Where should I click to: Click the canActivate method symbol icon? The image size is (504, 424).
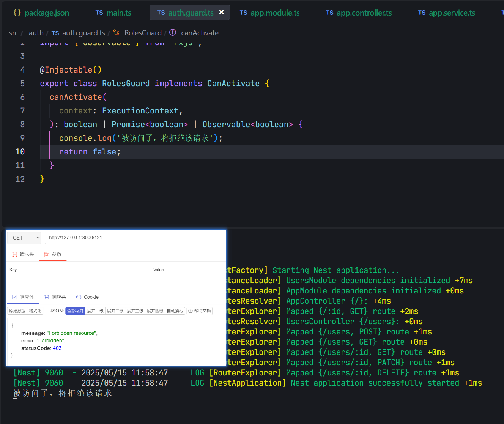pos(173,33)
